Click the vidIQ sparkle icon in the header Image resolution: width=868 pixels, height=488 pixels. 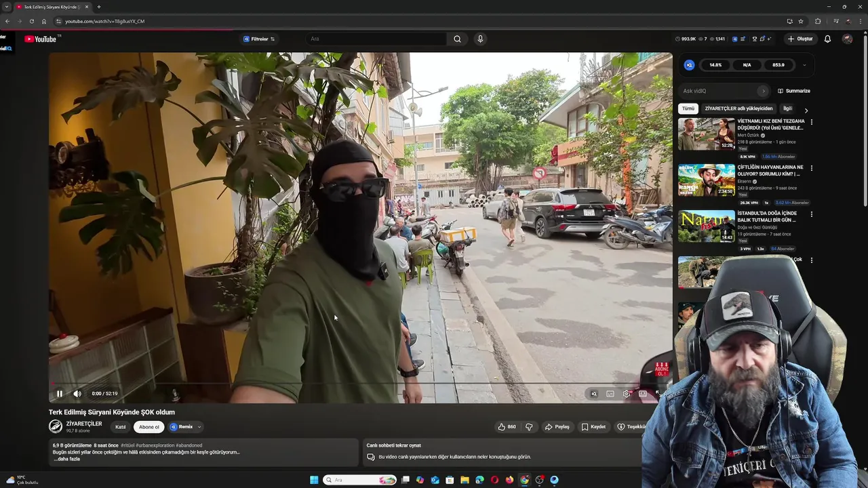[x=769, y=39]
